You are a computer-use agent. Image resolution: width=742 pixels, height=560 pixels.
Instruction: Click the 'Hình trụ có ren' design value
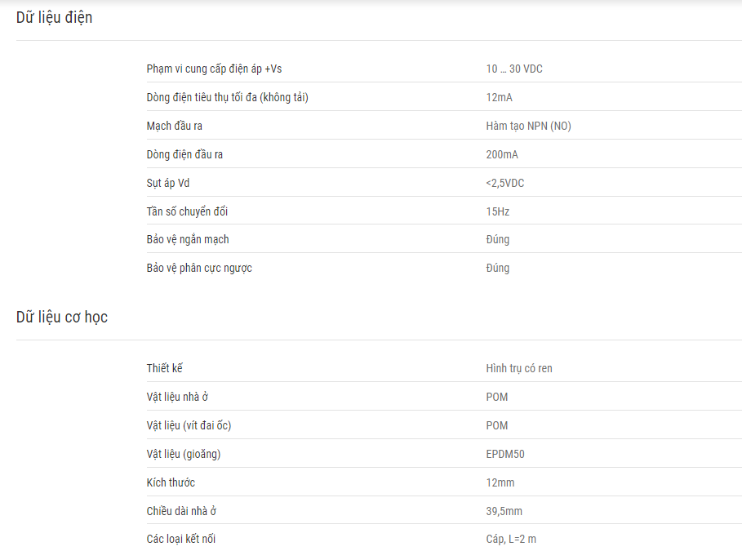click(519, 369)
